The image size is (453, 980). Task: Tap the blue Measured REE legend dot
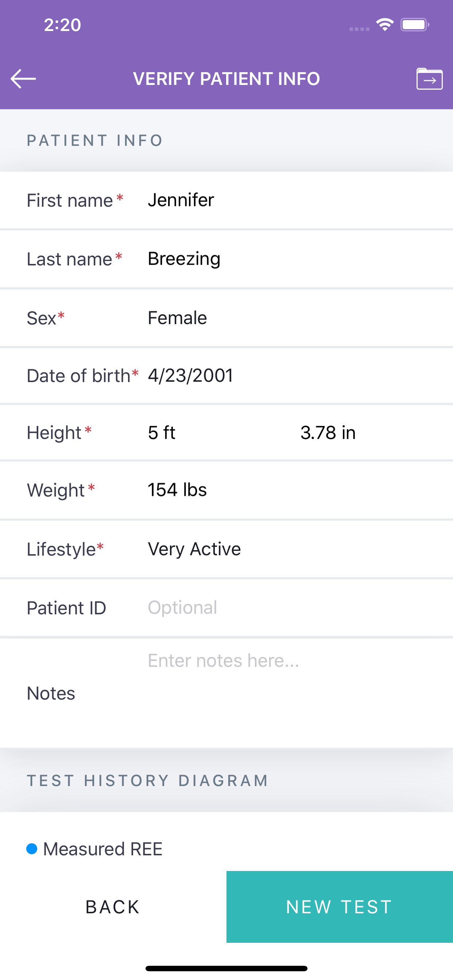point(32,849)
